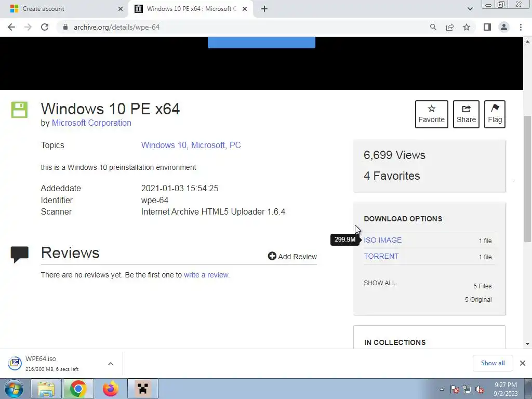The image size is (532, 399).
Task: Select the 4 Favorites text
Action: pos(392,176)
